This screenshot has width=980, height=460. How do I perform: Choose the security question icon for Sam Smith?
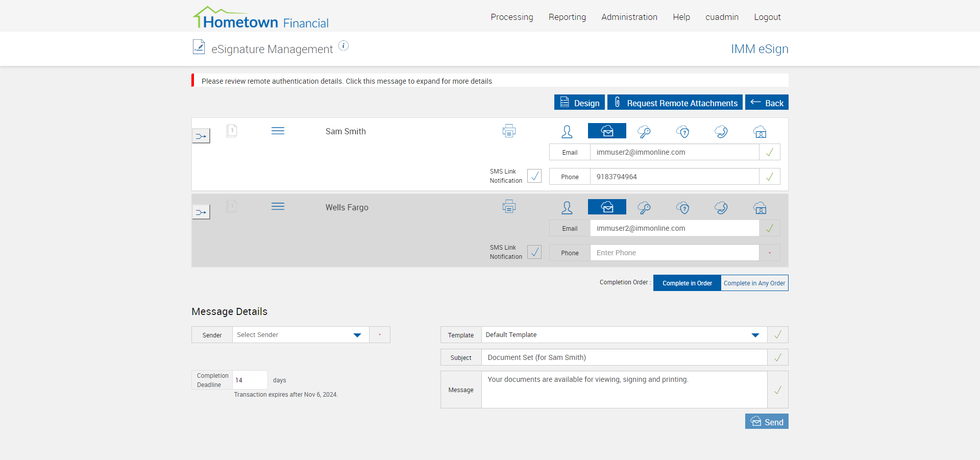coord(683,132)
